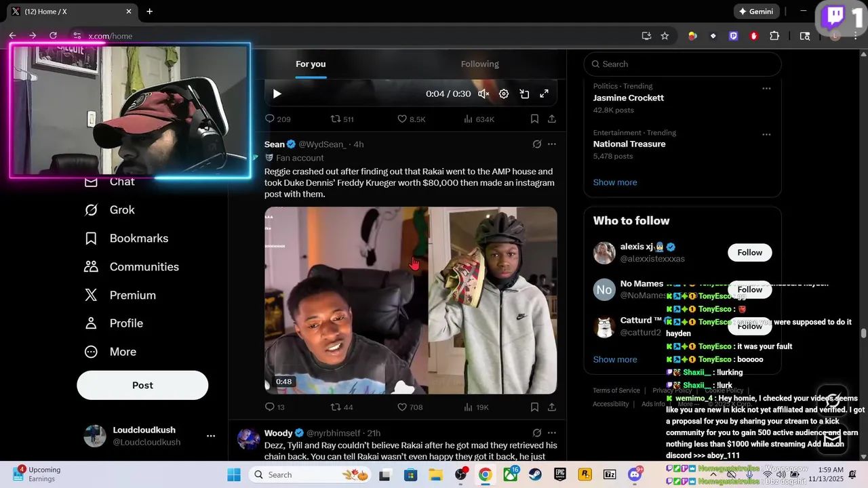Open Rockstar Games Launcher from taskbar

click(585, 474)
